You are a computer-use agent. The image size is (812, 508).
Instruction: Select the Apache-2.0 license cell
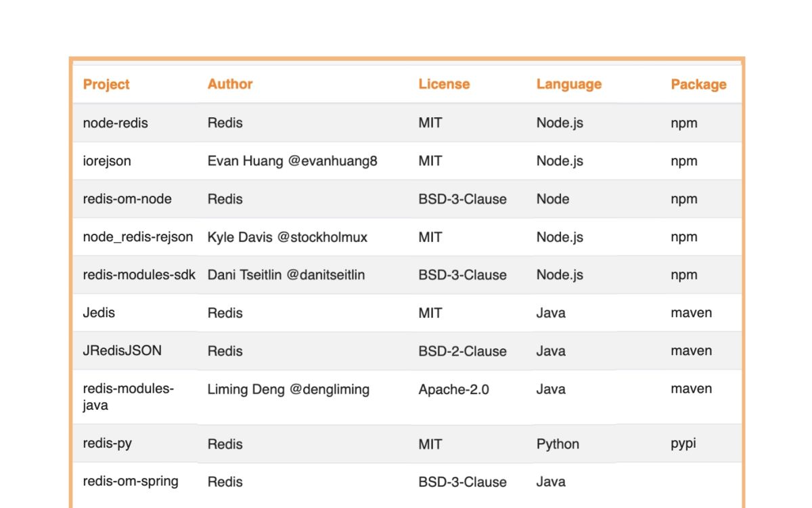(454, 389)
